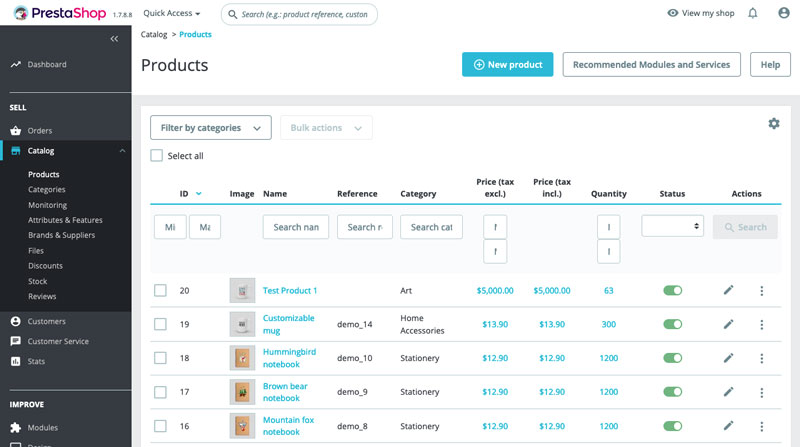Disable status toggle for Hummingbird notebook

click(672, 358)
